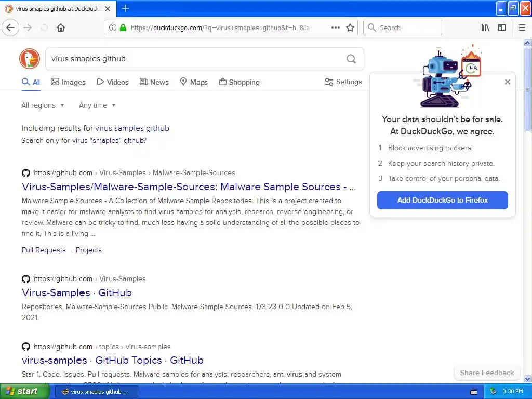The height and width of the screenshot is (399, 532).
Task: Close the DuckDuckGo search tab
Action: point(108,9)
